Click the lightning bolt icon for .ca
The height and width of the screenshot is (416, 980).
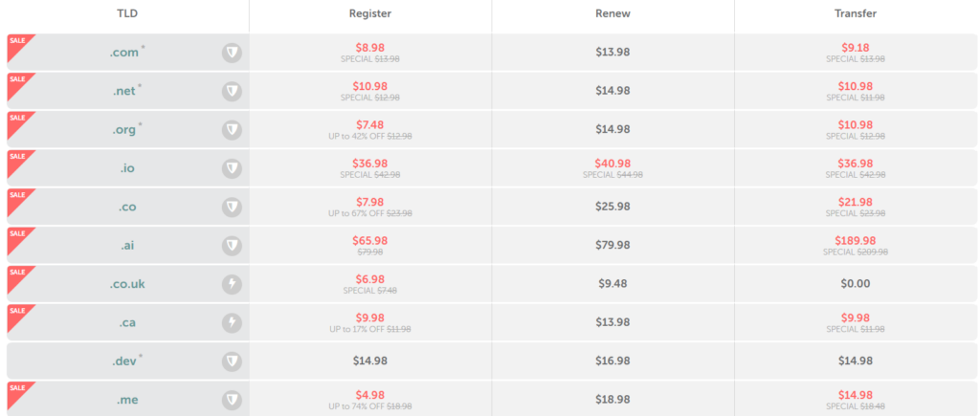tap(232, 323)
